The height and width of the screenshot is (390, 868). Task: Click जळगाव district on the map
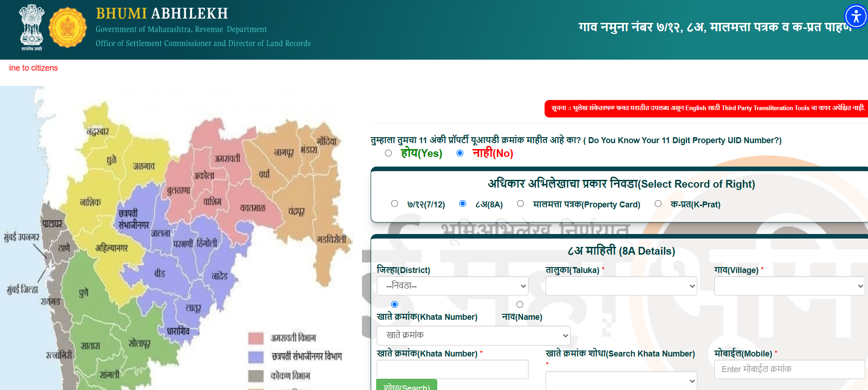click(x=144, y=166)
